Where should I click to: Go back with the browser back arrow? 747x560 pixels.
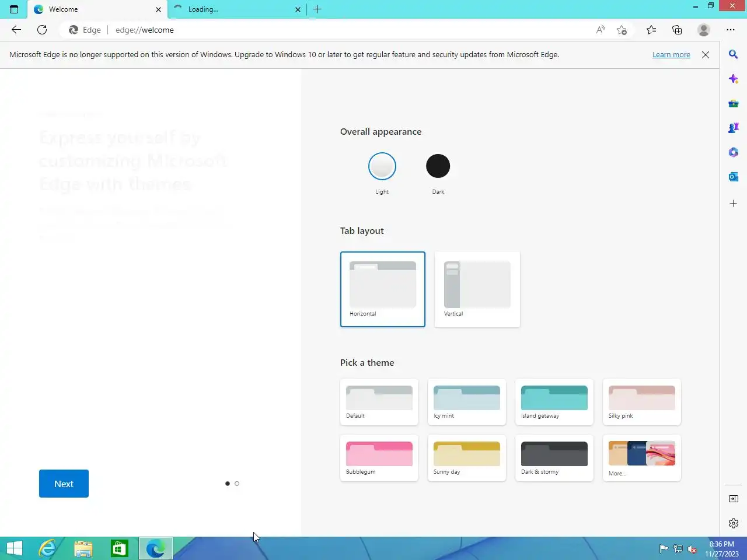pyautogui.click(x=16, y=30)
